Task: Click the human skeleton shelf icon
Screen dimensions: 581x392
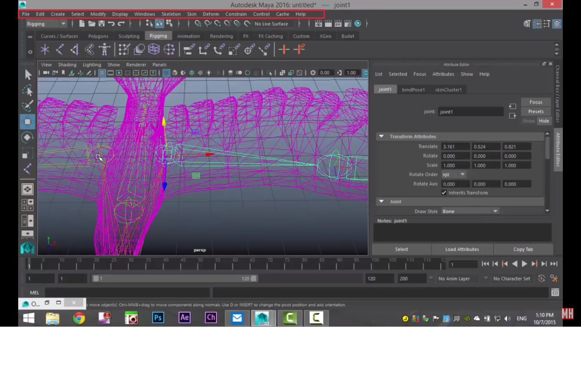Action: click(x=104, y=49)
